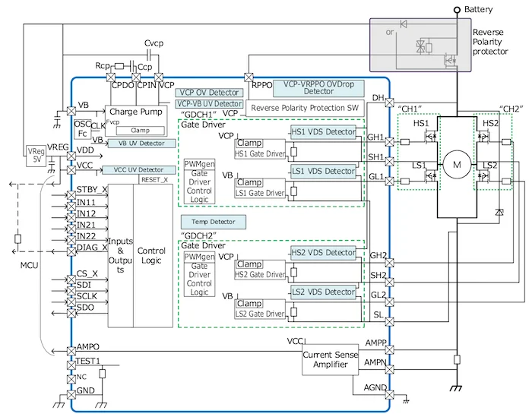
Task: Click the RPPO pin box
Action: click(249, 77)
